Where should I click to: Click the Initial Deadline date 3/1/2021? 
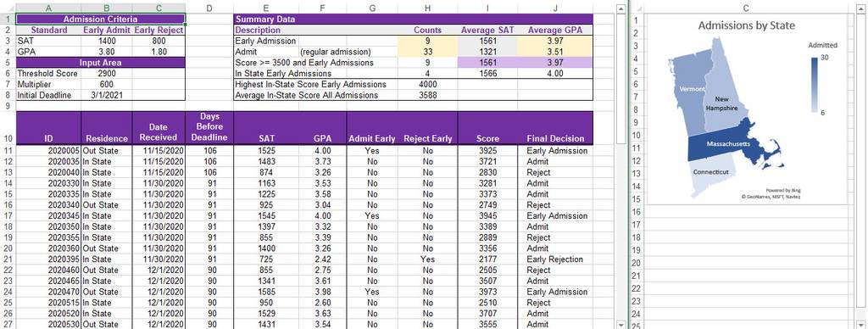click(x=106, y=95)
